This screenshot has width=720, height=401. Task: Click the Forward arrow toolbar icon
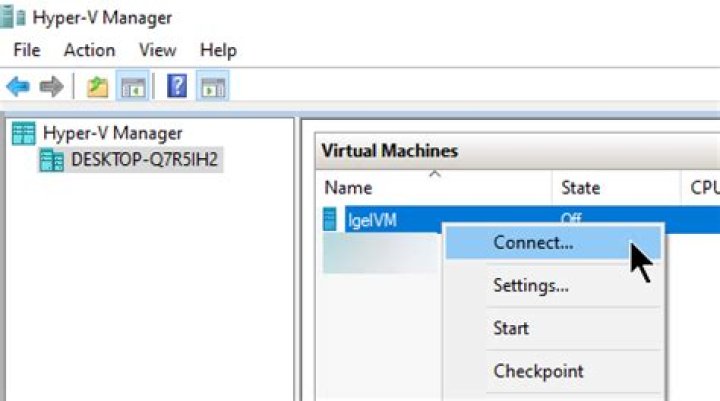[51, 86]
